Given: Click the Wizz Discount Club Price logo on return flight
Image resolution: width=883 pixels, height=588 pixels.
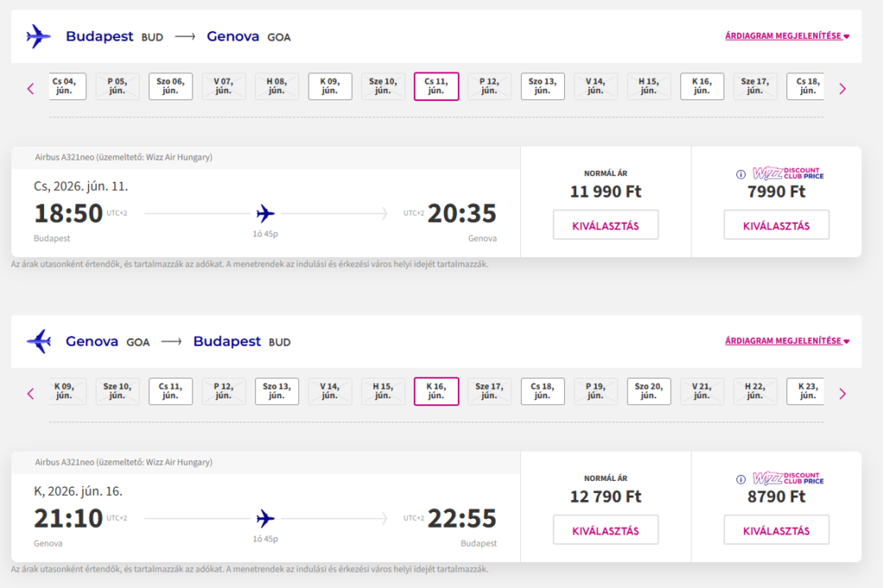Looking at the screenshot, I should (x=788, y=479).
